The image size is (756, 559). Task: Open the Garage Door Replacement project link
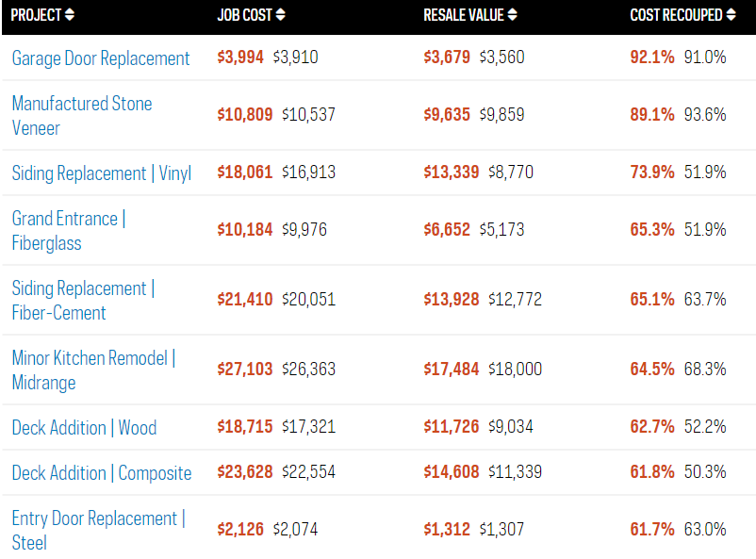101,58
